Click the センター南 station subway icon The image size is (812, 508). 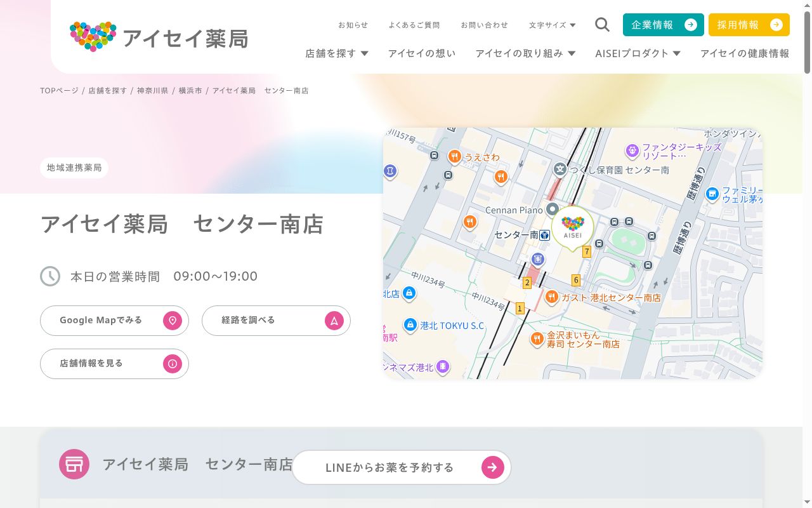[545, 235]
